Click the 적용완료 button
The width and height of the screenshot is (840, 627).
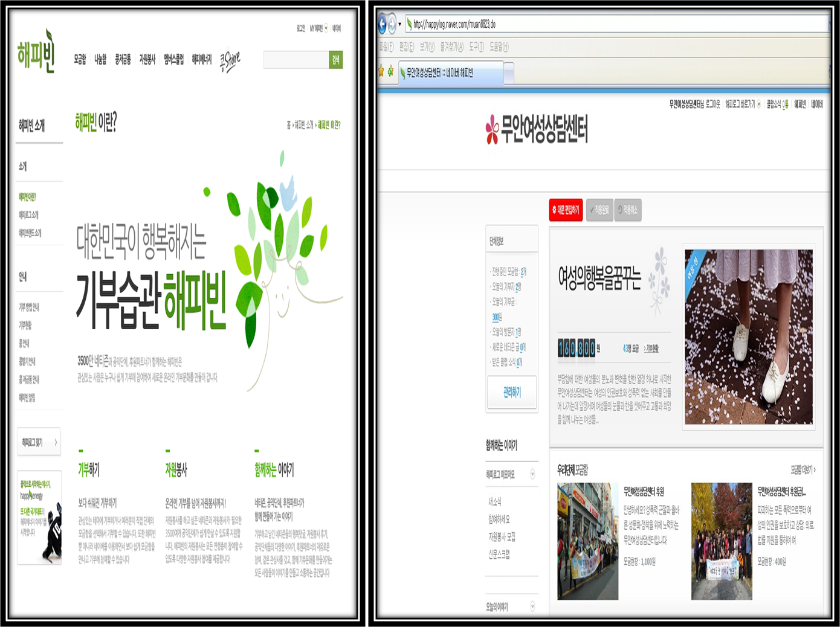tap(599, 210)
